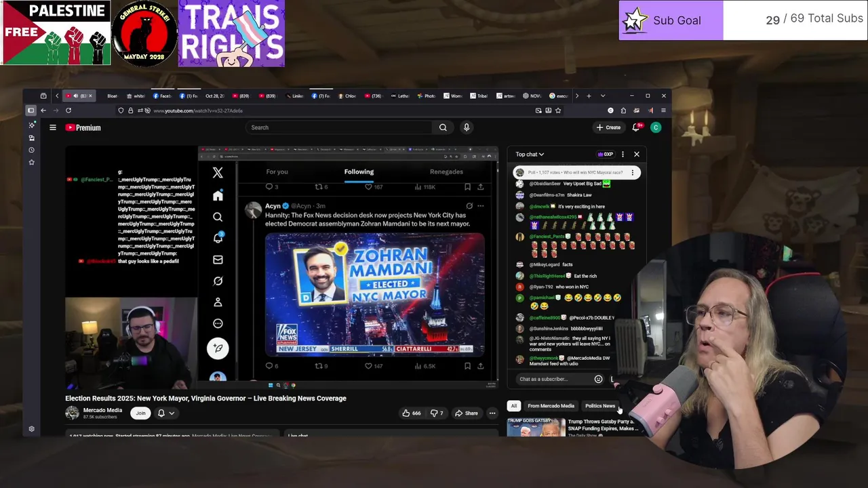
Task: Open the chat emoji picker
Action: [598, 380]
